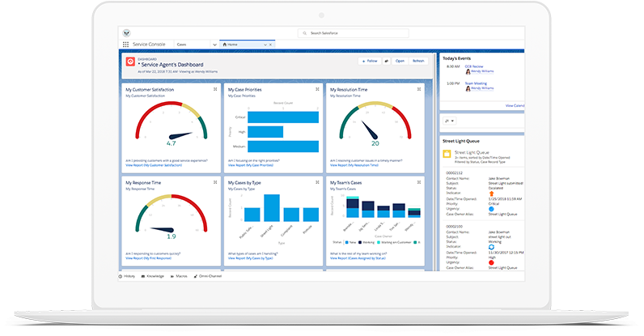Expand the My Cases by Type chart

[316, 183]
